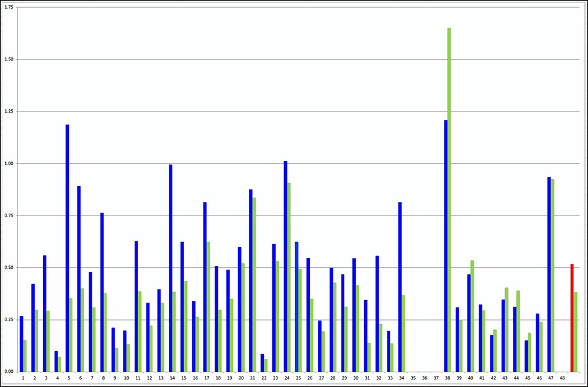Viewport: 588px width, 387px height.
Task: Click x-axis label 37
Action: (436, 378)
